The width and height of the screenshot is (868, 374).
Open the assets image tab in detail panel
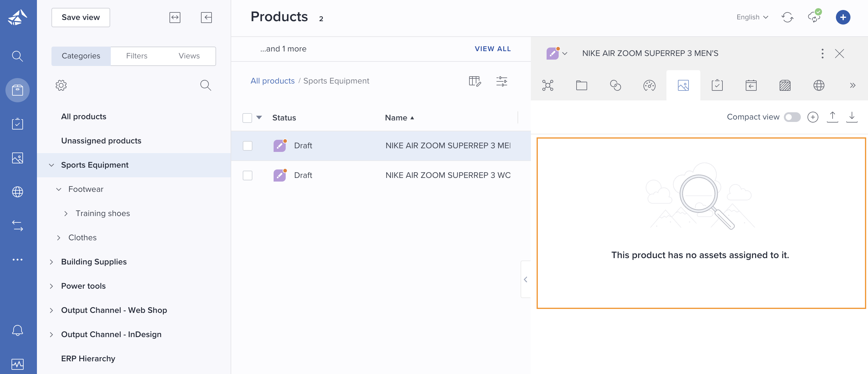tap(683, 86)
